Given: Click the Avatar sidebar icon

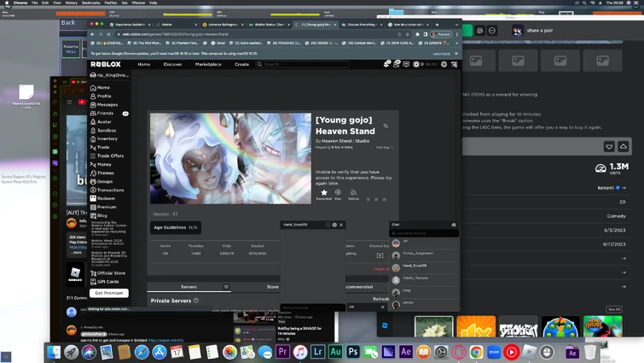Looking at the screenshot, I should pos(93,121).
